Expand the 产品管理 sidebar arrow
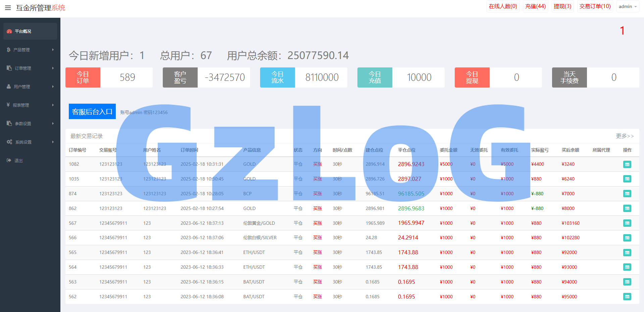This screenshot has height=312, width=644. (x=53, y=50)
